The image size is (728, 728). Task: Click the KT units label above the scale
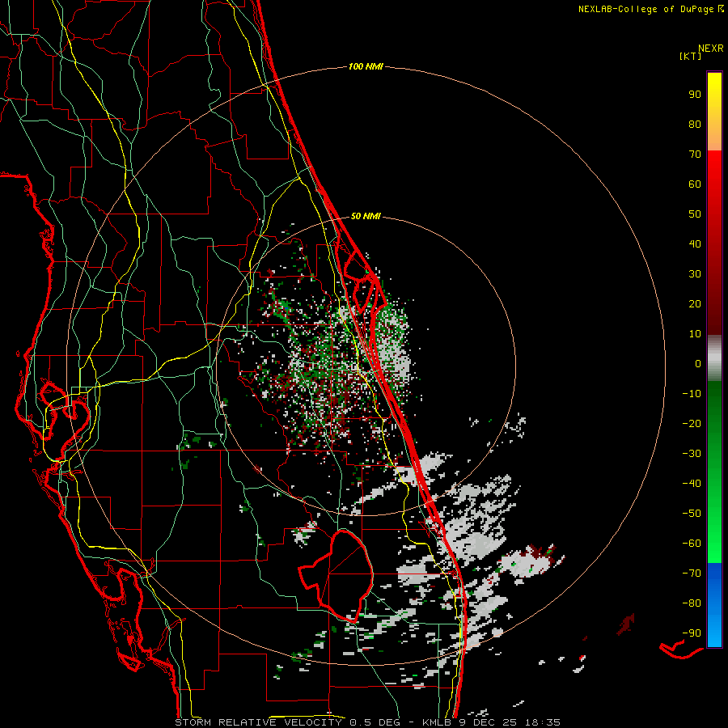point(690,56)
